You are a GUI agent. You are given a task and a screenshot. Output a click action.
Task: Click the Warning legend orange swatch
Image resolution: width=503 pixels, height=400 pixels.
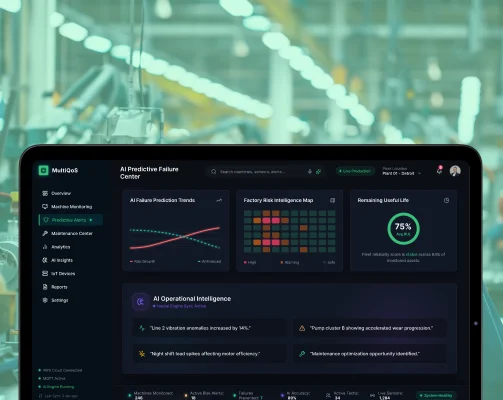tap(282, 262)
